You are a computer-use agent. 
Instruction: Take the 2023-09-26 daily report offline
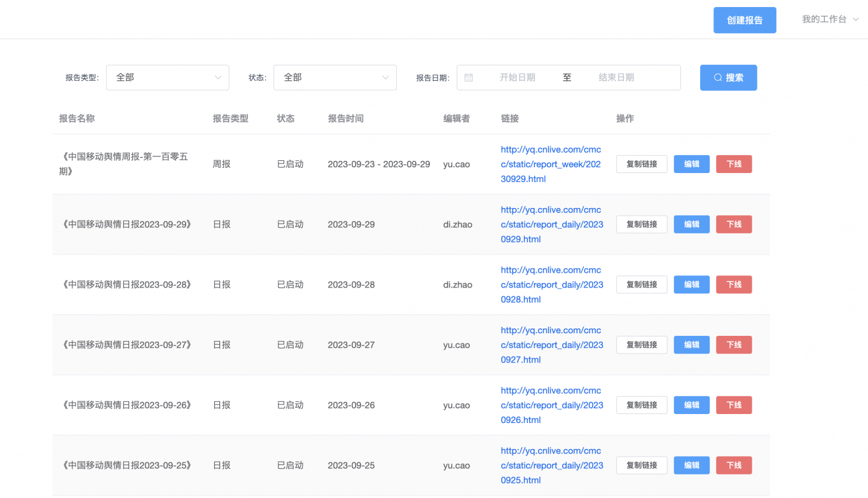(734, 405)
